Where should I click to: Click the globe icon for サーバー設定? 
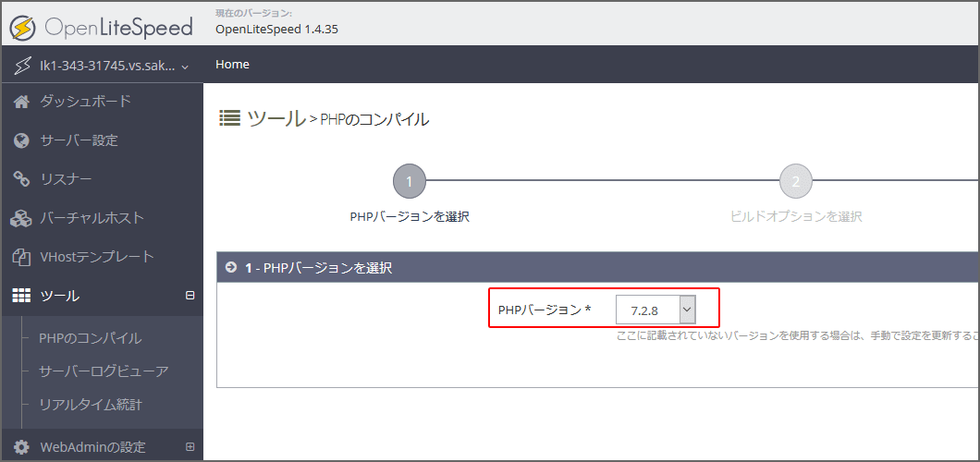coord(21,141)
